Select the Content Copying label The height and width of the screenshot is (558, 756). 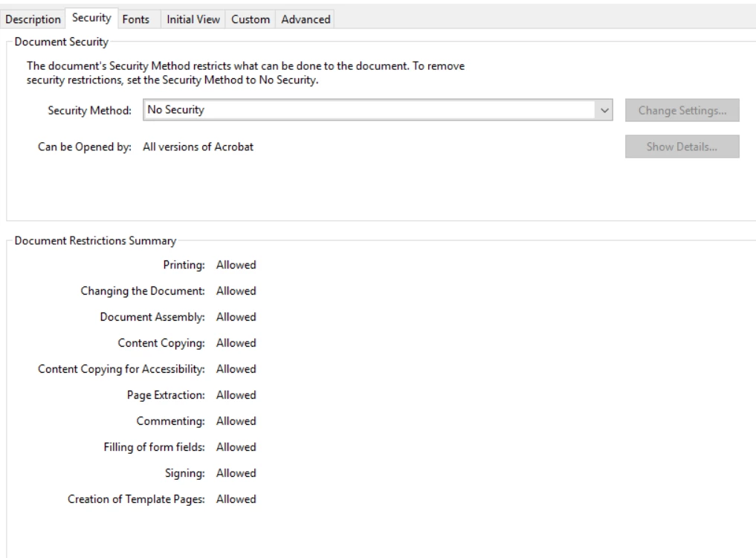coord(161,343)
